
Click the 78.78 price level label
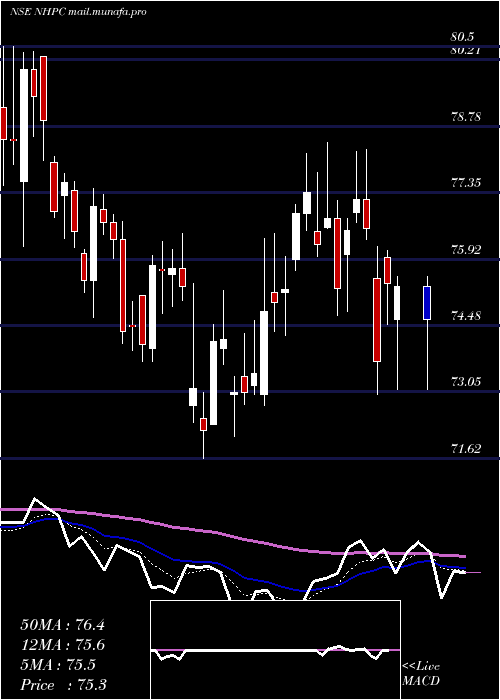tap(466, 117)
